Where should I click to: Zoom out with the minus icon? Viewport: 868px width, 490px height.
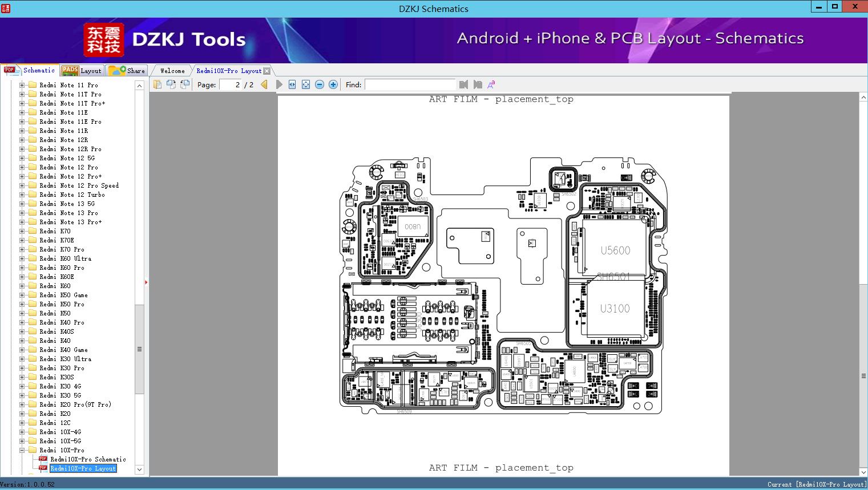click(x=320, y=84)
